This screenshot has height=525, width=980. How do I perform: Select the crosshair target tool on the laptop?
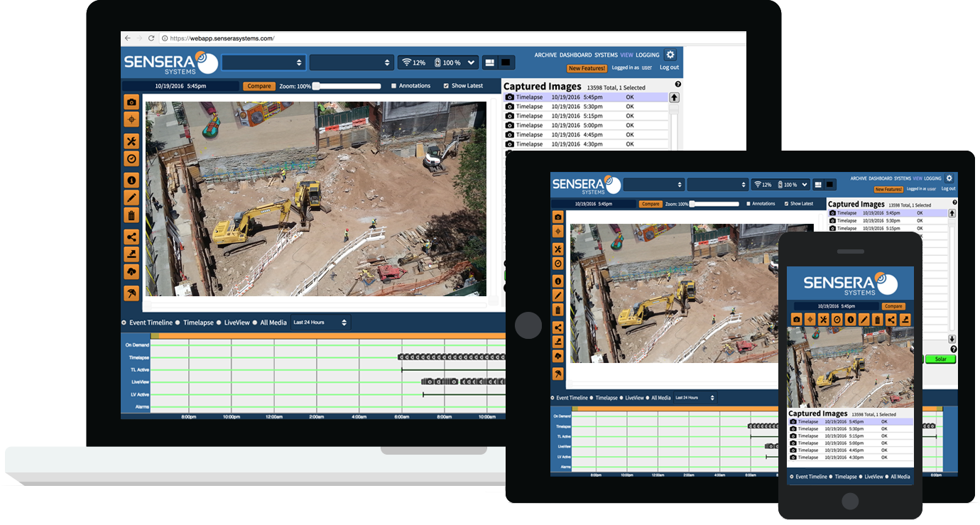point(131,119)
